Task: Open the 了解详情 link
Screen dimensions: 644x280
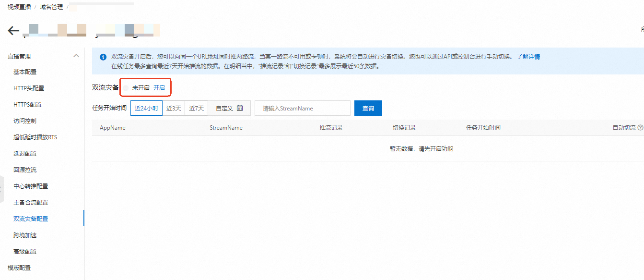Action: point(528,56)
